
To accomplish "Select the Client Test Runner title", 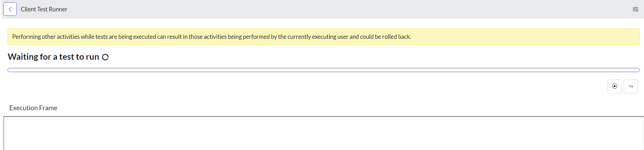I will 44,9.
